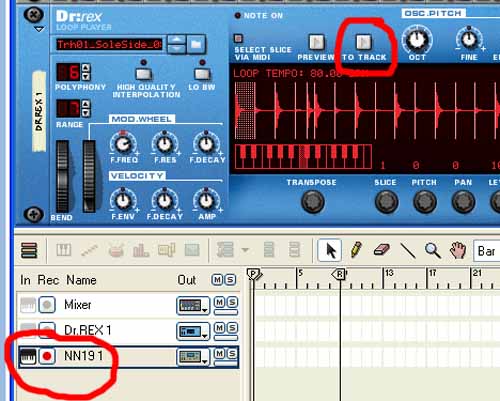Click the global Solo header button
Viewport: 500px width, 401px height.
tap(230, 280)
